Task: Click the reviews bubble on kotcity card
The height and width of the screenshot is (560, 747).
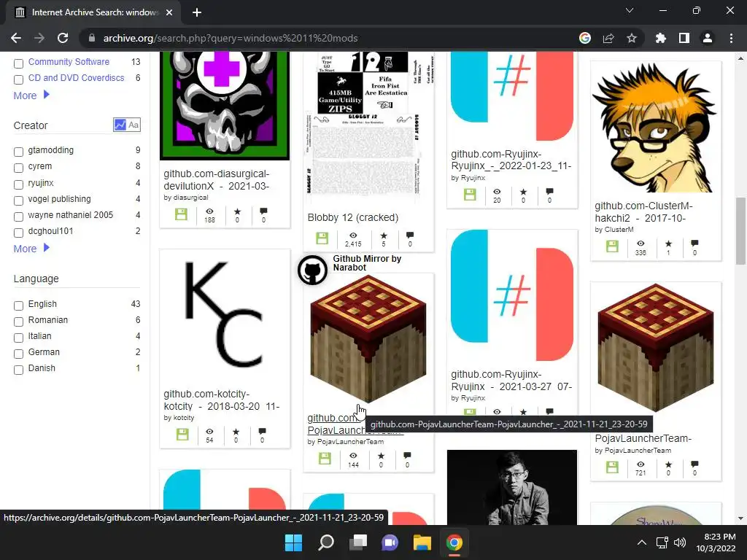Action: pos(262,432)
